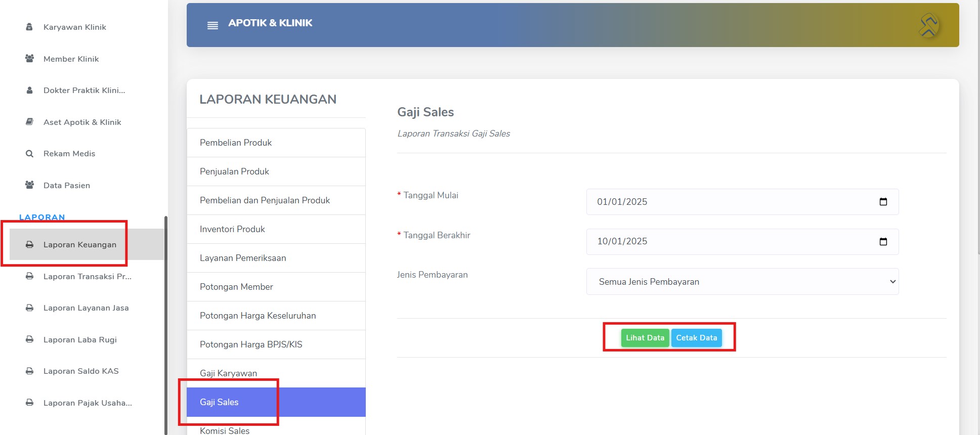This screenshot has width=980, height=435.
Task: Select Layanan Pemeriksaan report
Action: [x=276, y=258]
